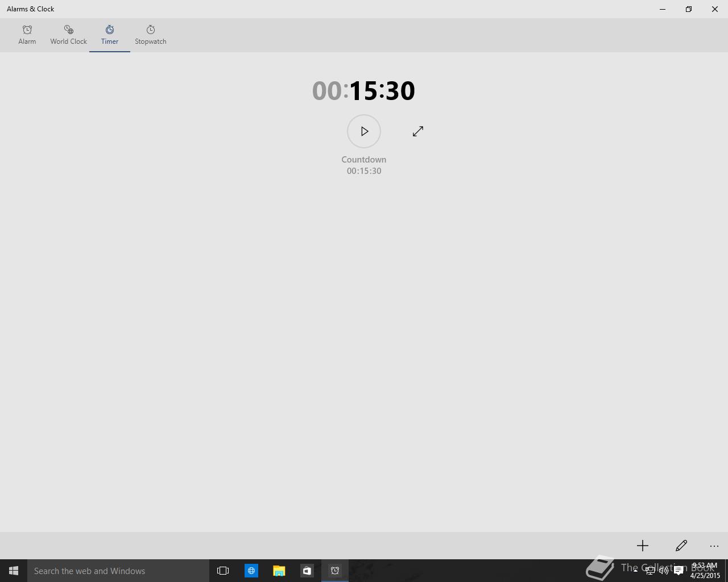Open the taskbar clock showing 9:53 AM

coord(705,571)
